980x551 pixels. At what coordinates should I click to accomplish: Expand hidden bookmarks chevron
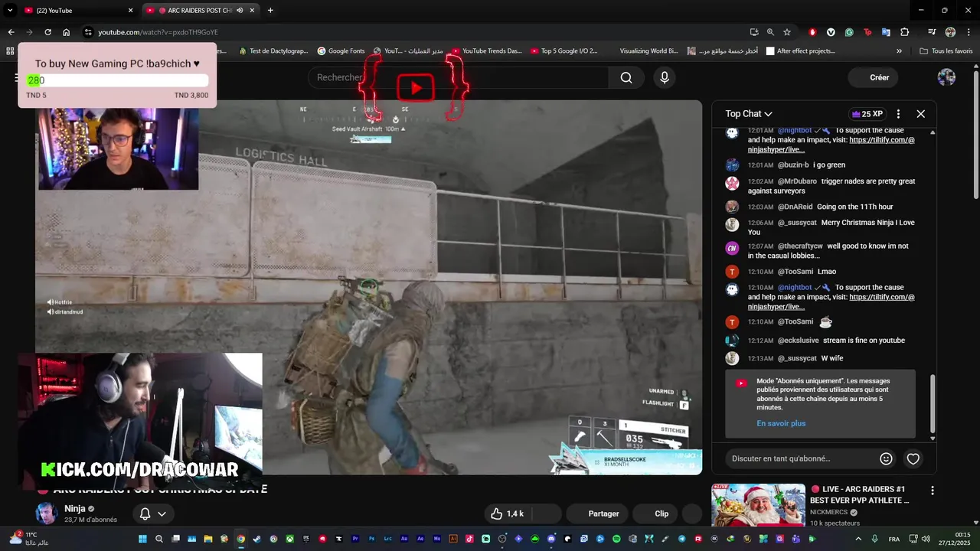pos(899,51)
